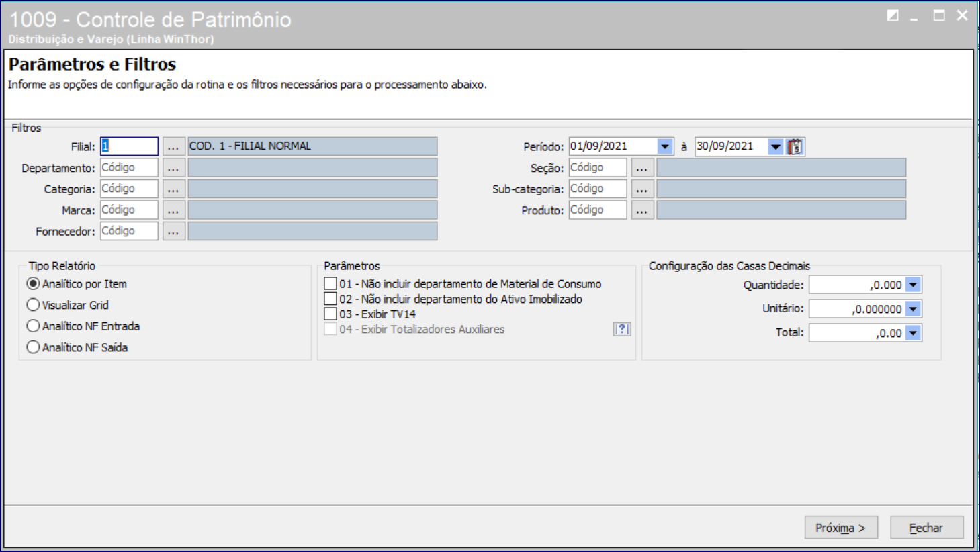Click the Departamento code field
Viewport: 980px width, 552px height.
tap(129, 168)
